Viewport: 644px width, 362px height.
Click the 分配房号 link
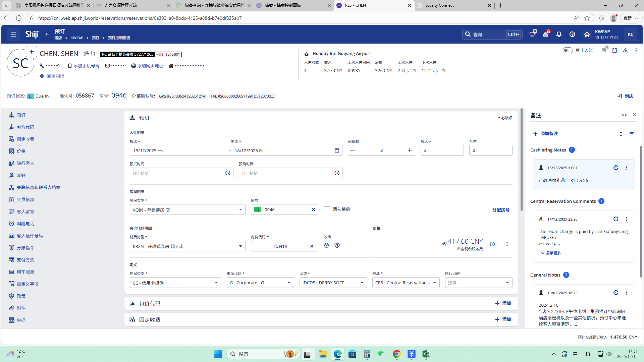click(x=500, y=210)
